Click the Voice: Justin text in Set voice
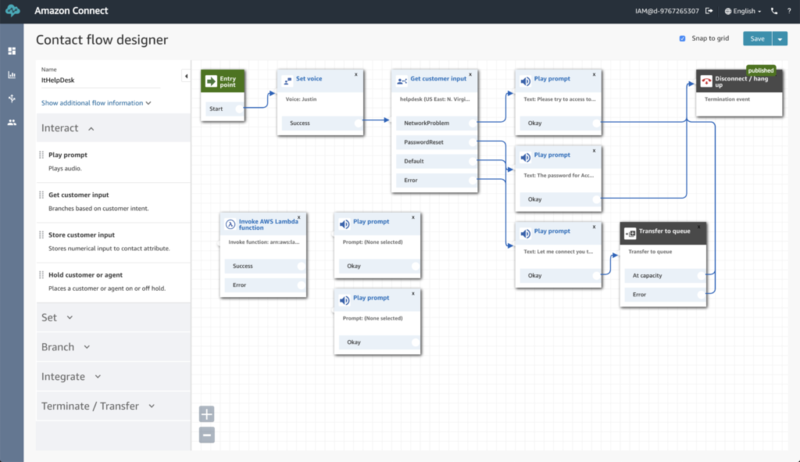Image resolution: width=800 pixels, height=462 pixels. [x=301, y=99]
